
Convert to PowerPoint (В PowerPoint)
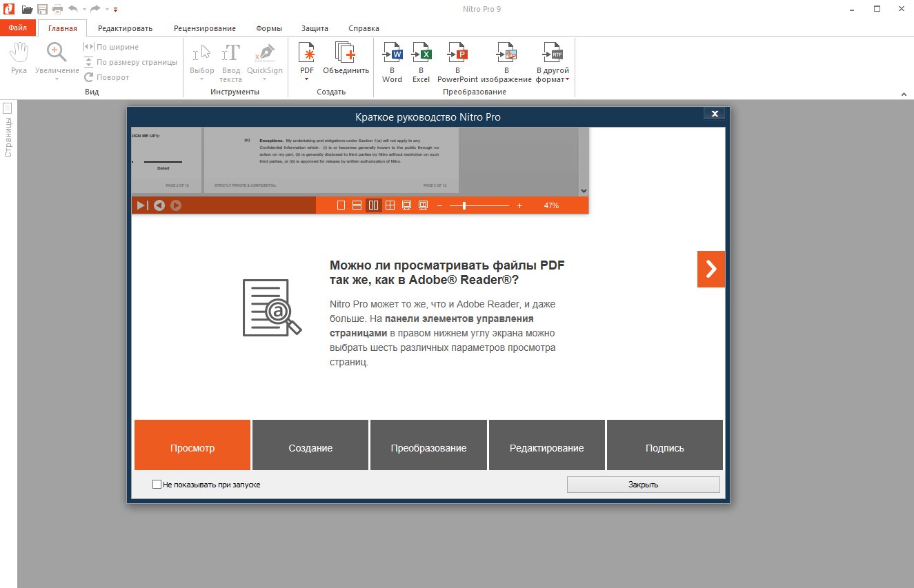[457, 62]
